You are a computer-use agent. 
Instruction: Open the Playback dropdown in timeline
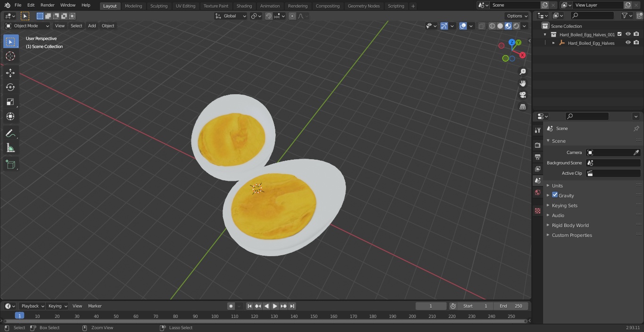tap(32, 306)
